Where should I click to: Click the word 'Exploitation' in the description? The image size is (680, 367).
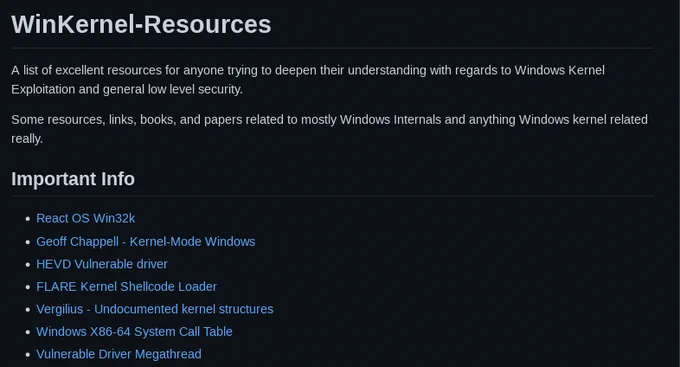pos(43,89)
